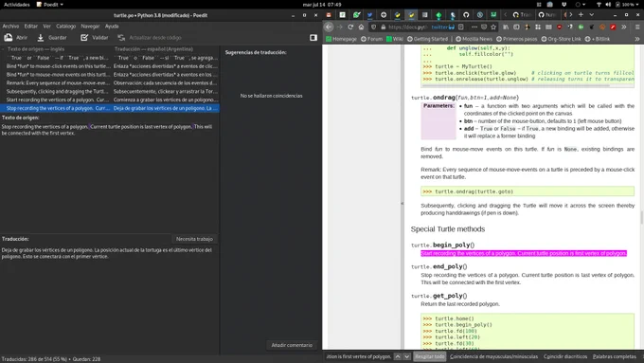The height and width of the screenshot is (363, 644).
Task: Click the Validar checkmark icon
Action: click(84, 37)
